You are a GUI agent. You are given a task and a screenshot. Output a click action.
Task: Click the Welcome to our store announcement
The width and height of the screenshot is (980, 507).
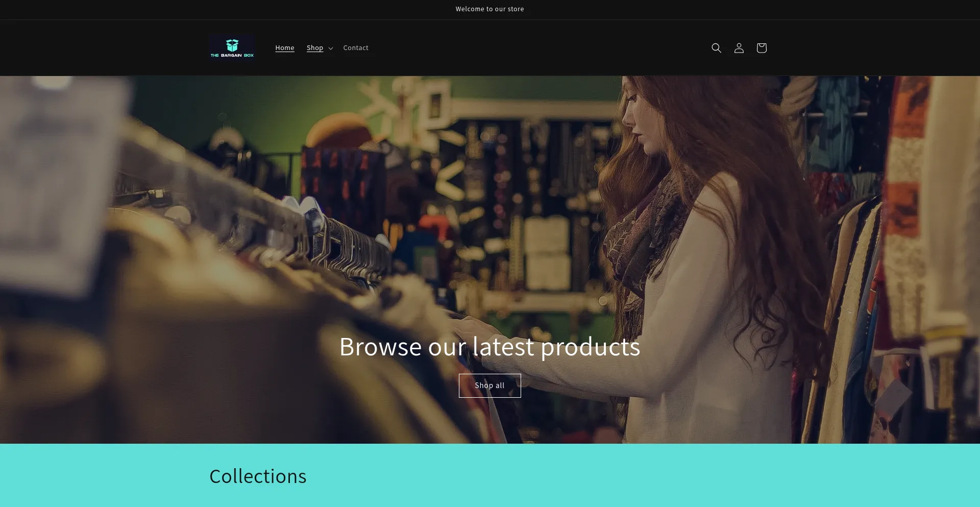489,9
